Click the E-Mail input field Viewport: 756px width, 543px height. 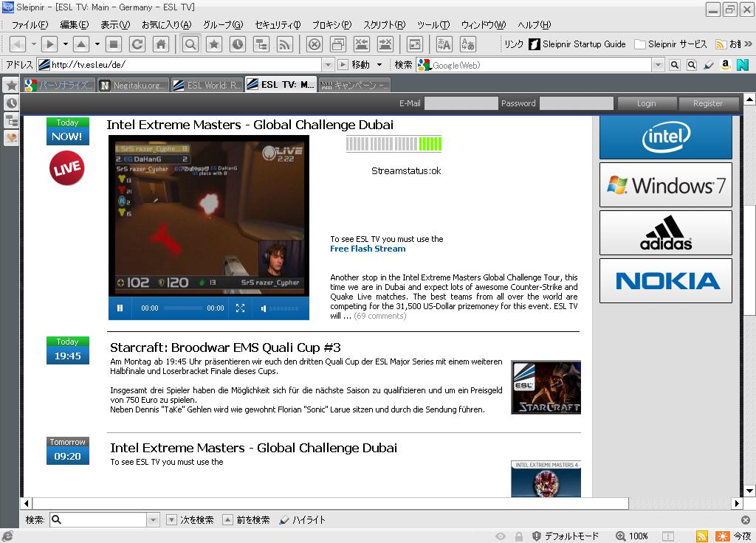[461, 103]
